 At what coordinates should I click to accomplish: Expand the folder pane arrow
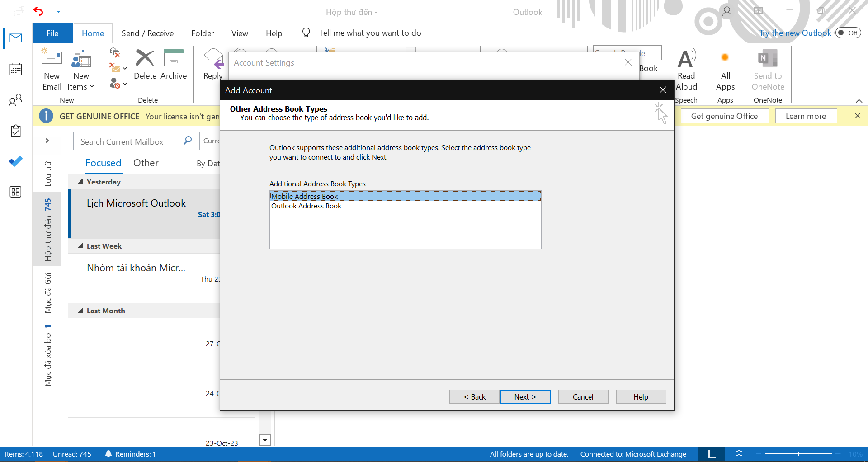(x=47, y=141)
